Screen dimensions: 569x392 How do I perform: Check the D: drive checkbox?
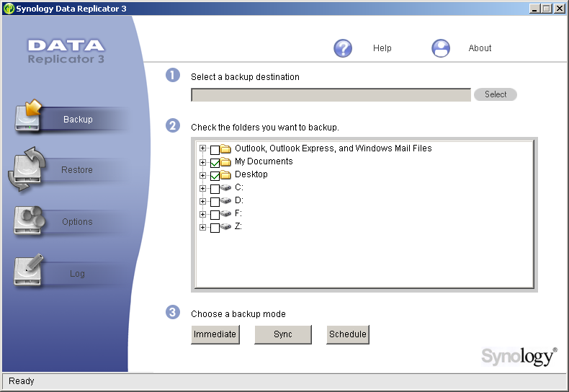(215, 202)
